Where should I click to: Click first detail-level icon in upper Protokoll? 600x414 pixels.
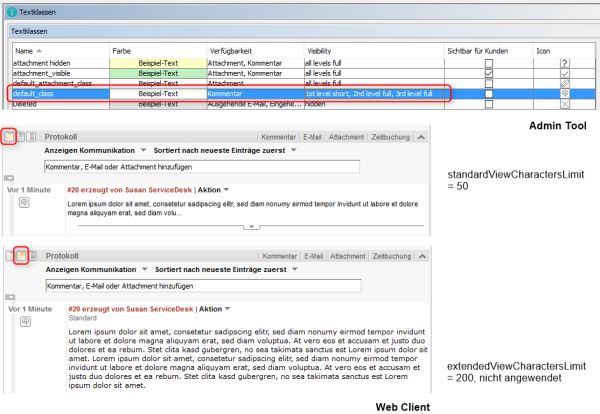tap(9, 135)
